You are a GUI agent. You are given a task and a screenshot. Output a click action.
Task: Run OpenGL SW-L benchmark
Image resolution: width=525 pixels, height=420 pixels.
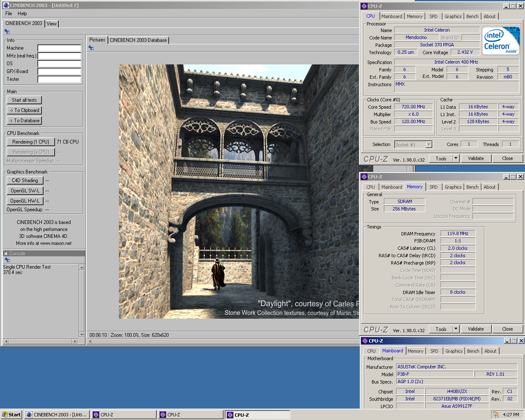(x=25, y=191)
